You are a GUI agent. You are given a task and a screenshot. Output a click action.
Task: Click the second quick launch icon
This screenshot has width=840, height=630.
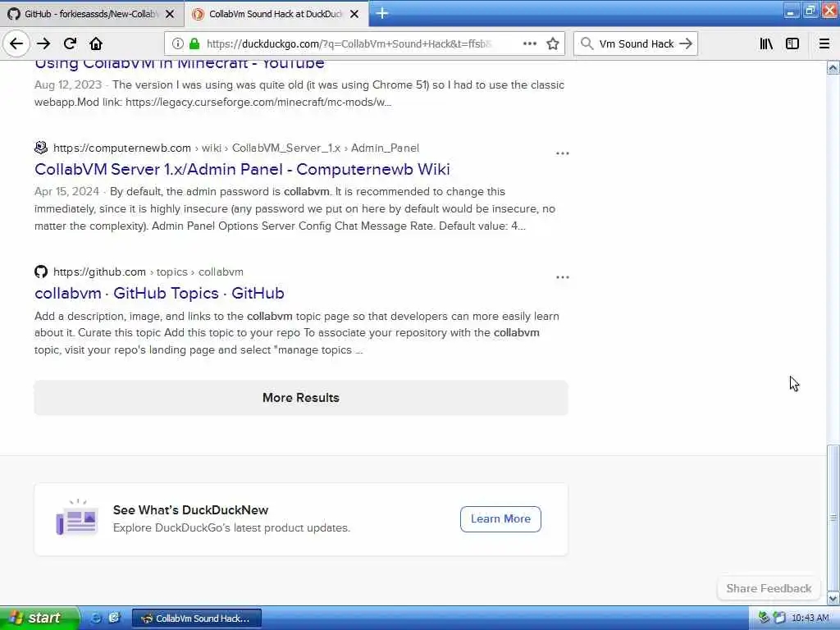click(113, 618)
